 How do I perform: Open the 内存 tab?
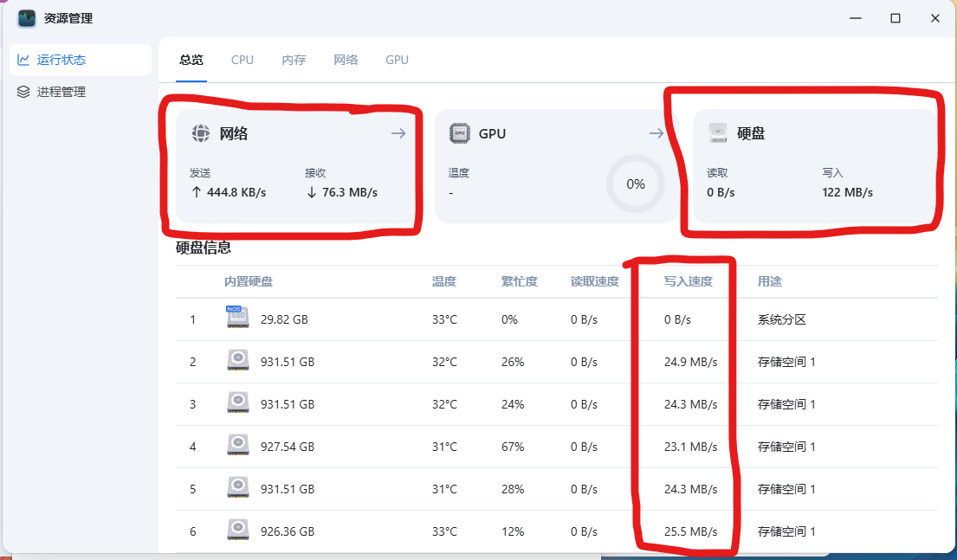(293, 60)
